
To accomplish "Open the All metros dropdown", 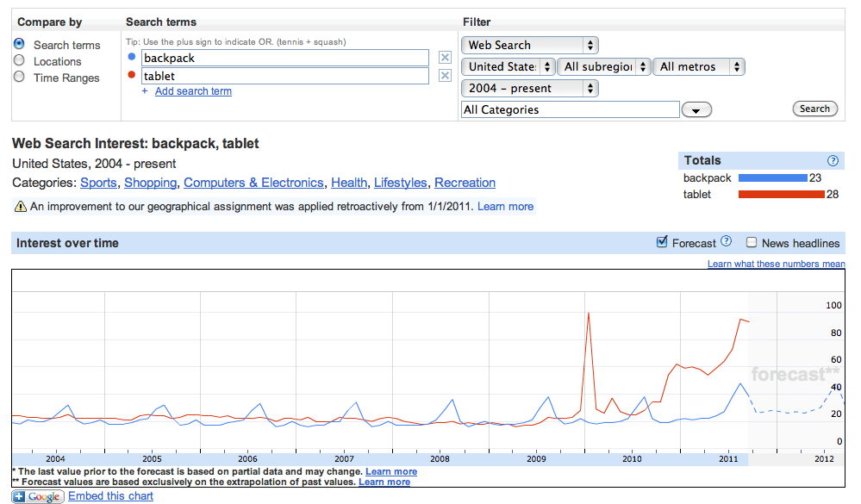I will point(699,66).
